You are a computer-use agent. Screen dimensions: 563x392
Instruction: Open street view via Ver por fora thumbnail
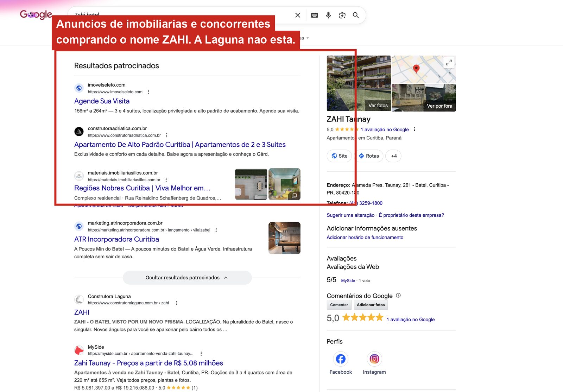[x=424, y=98]
